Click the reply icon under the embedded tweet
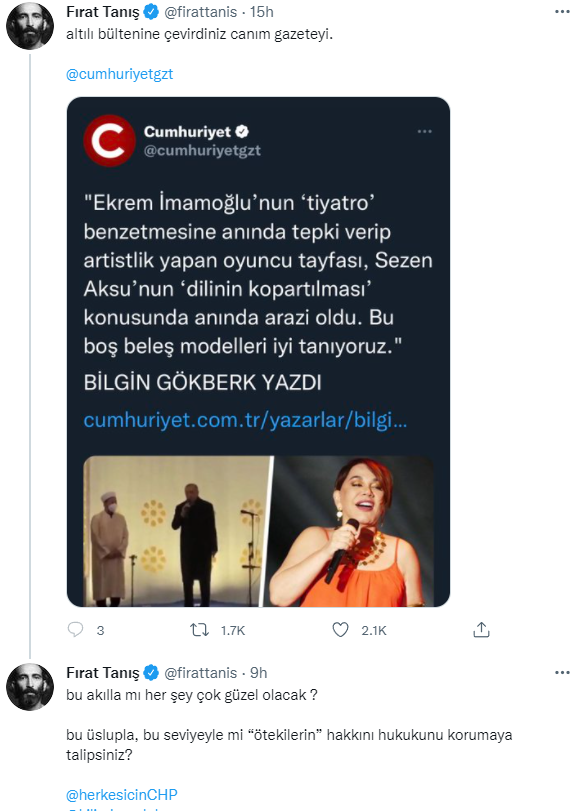 [74, 630]
